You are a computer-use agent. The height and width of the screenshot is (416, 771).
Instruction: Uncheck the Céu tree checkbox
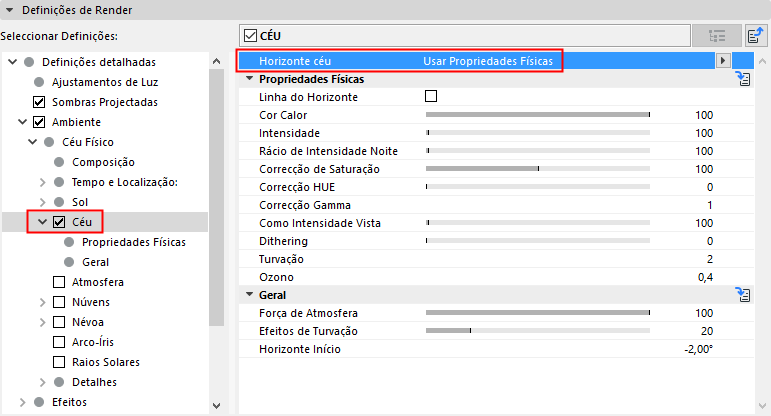point(59,222)
